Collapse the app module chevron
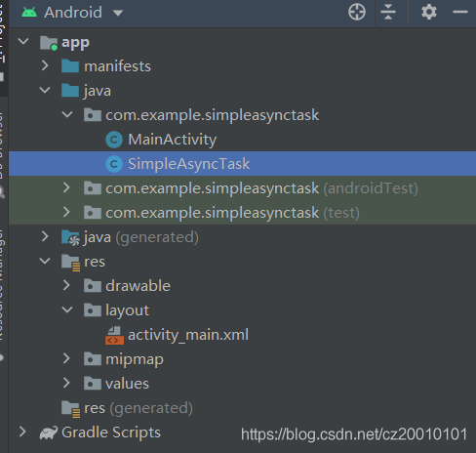 coord(23,41)
